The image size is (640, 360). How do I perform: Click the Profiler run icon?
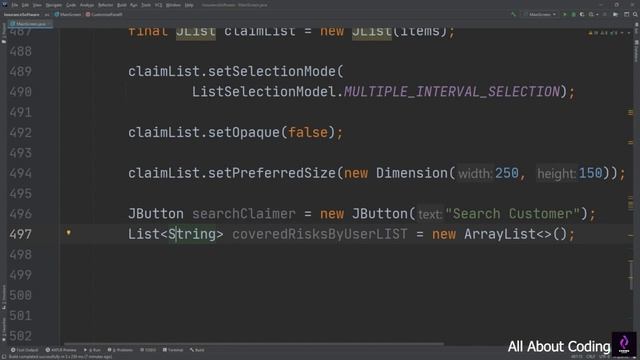[x=592, y=14]
